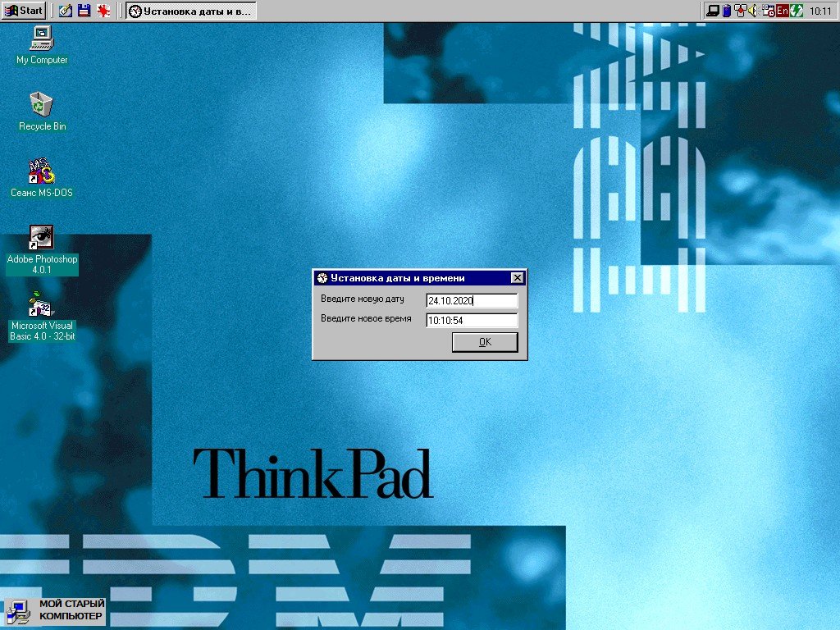Click the En language indicator in tray
The height and width of the screenshot is (630, 840).
[x=783, y=11]
